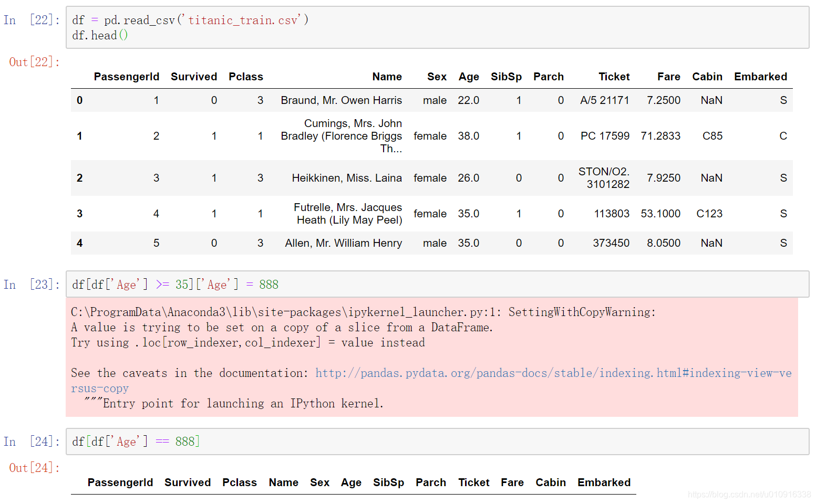This screenshot has width=816, height=504.
Task: Click code cell 22 with read_csv code
Action: point(437,27)
